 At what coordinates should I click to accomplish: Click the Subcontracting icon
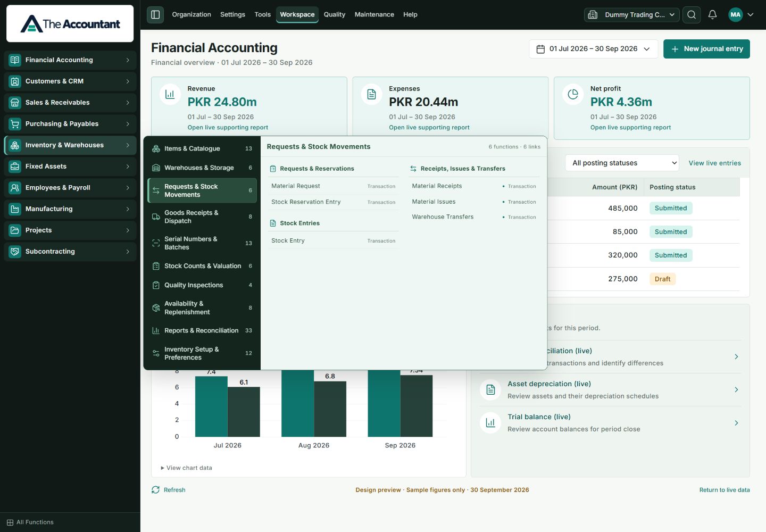point(15,252)
